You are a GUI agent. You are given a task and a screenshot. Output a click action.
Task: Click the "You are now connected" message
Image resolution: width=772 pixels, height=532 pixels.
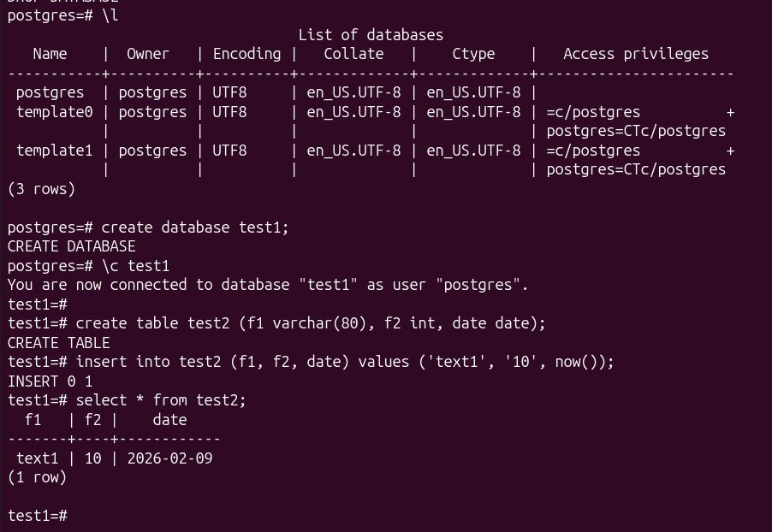pyautogui.click(x=268, y=285)
